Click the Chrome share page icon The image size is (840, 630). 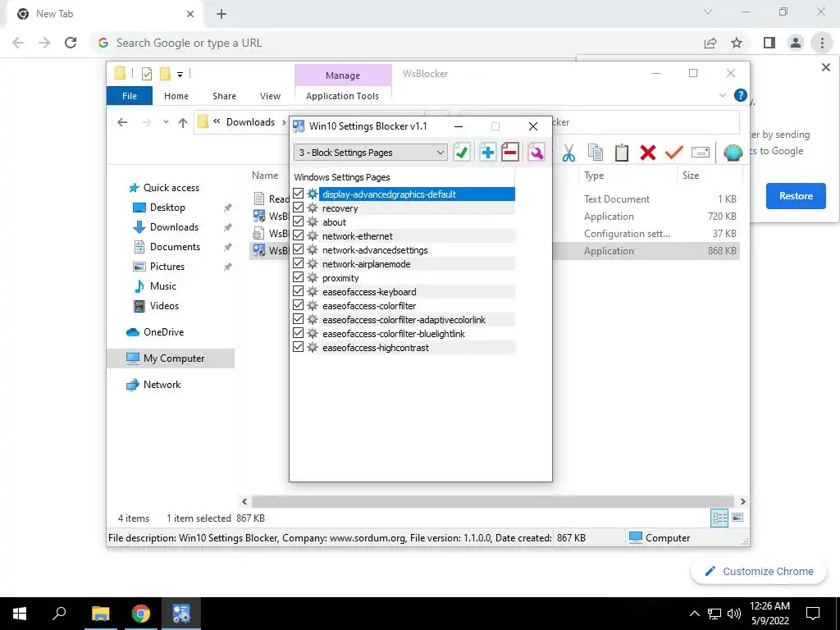tap(710, 43)
